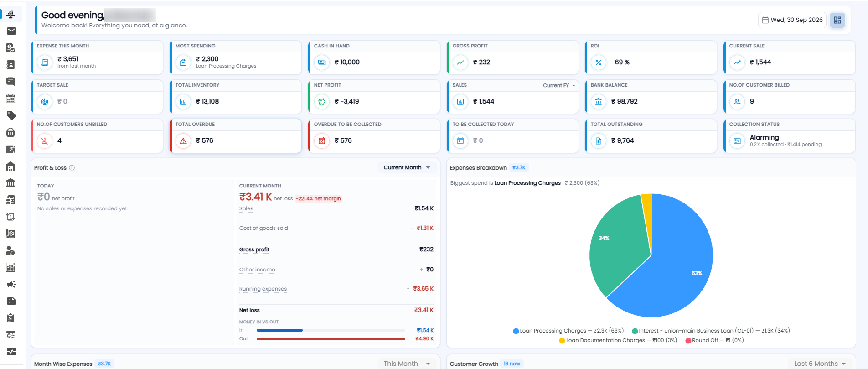Toggle Loan Documentation Charges legend entry
The height and width of the screenshot is (369, 868).
tap(618, 340)
